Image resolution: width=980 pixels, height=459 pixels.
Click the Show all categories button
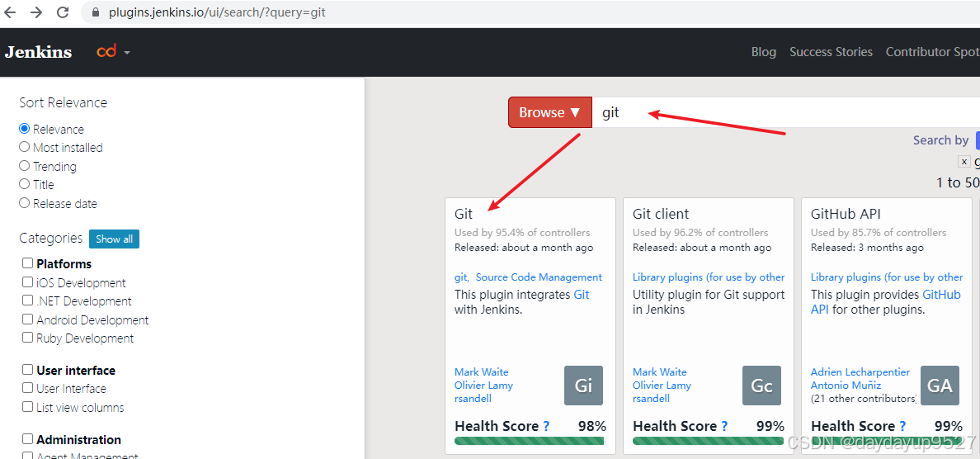point(115,239)
